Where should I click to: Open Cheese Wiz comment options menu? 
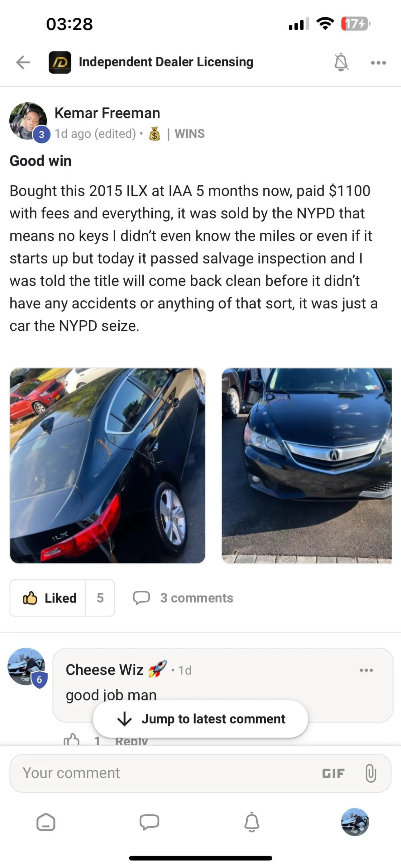(x=366, y=670)
